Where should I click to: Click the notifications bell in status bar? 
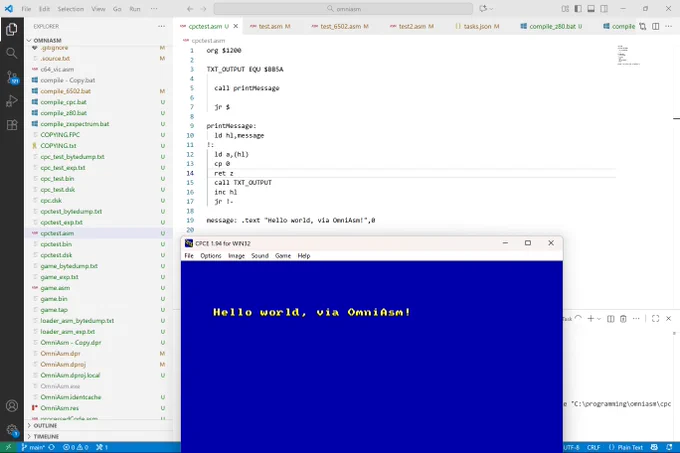click(x=669, y=447)
